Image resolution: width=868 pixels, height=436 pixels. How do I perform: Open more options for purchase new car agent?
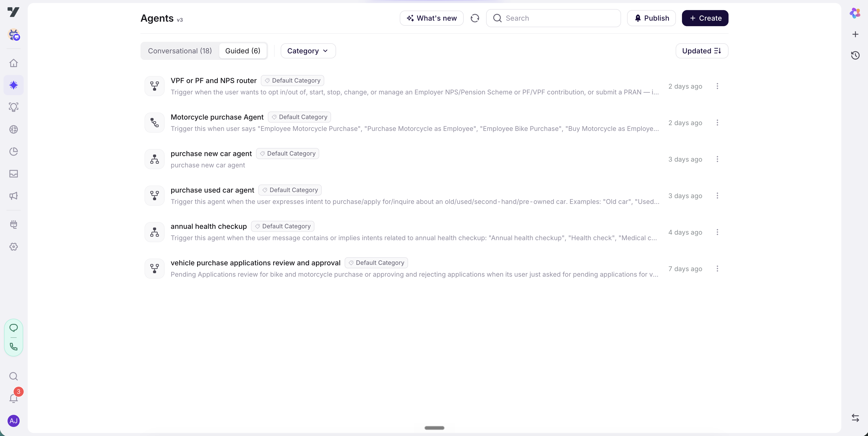coord(717,159)
